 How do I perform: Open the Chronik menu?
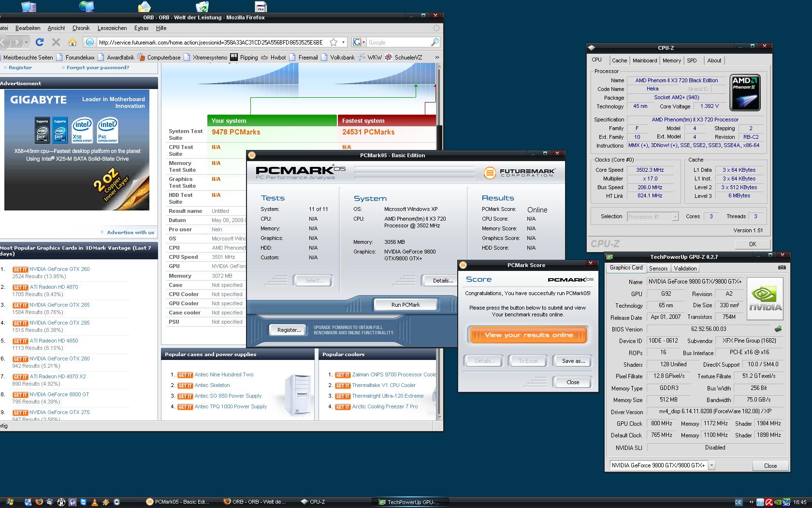pyautogui.click(x=81, y=28)
